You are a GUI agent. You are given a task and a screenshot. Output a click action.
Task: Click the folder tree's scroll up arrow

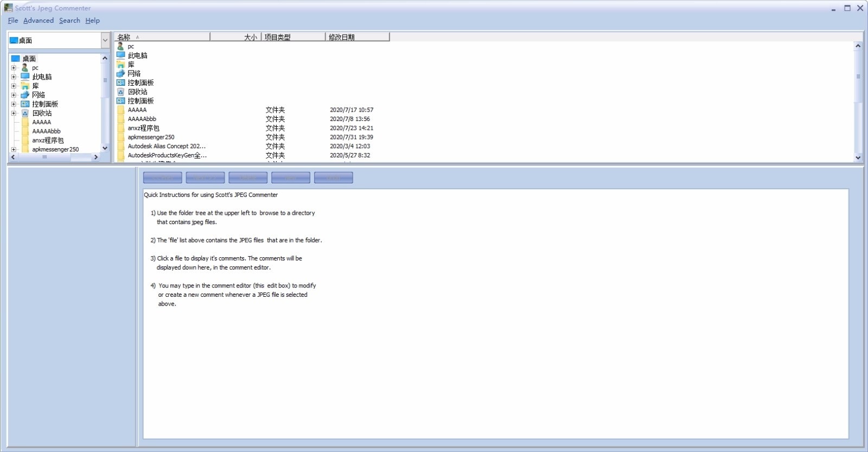click(x=105, y=58)
